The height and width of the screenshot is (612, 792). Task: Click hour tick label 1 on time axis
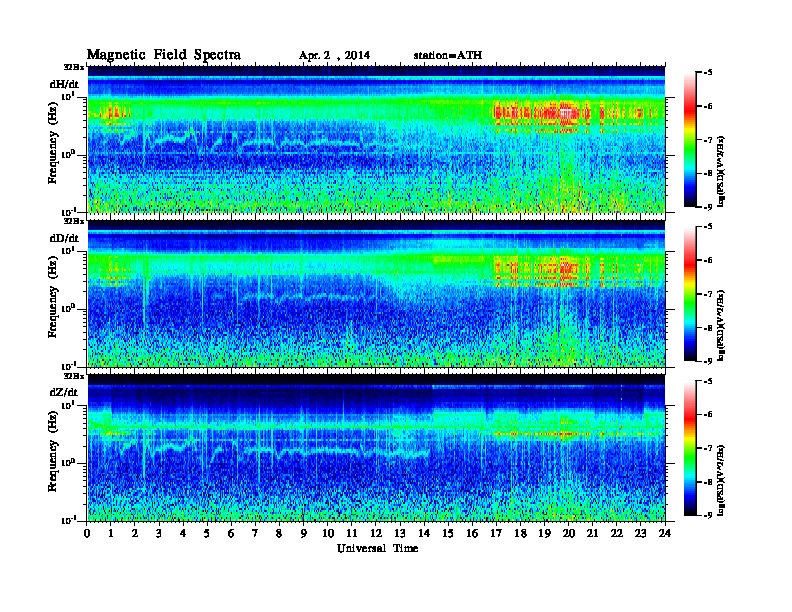pyautogui.click(x=111, y=533)
